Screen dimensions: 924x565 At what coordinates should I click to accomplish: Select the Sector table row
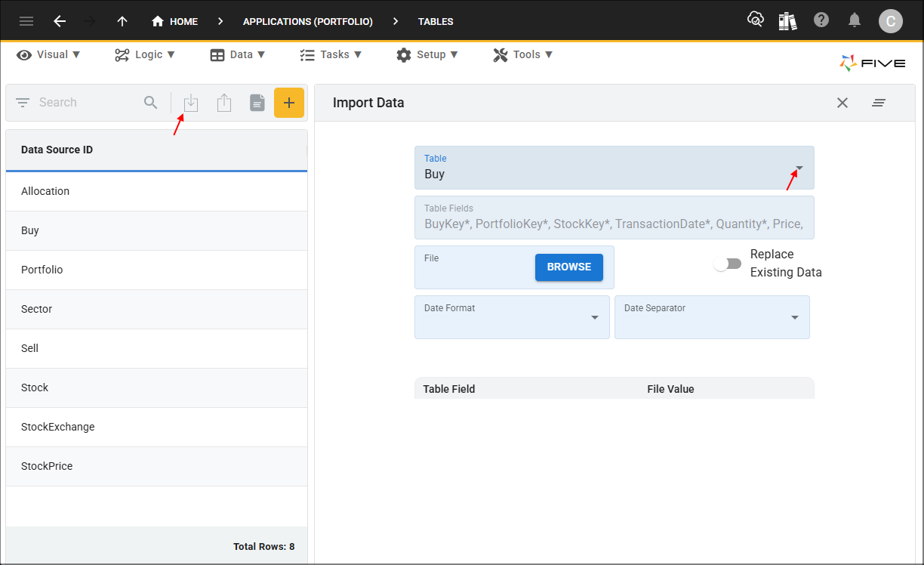coord(156,310)
